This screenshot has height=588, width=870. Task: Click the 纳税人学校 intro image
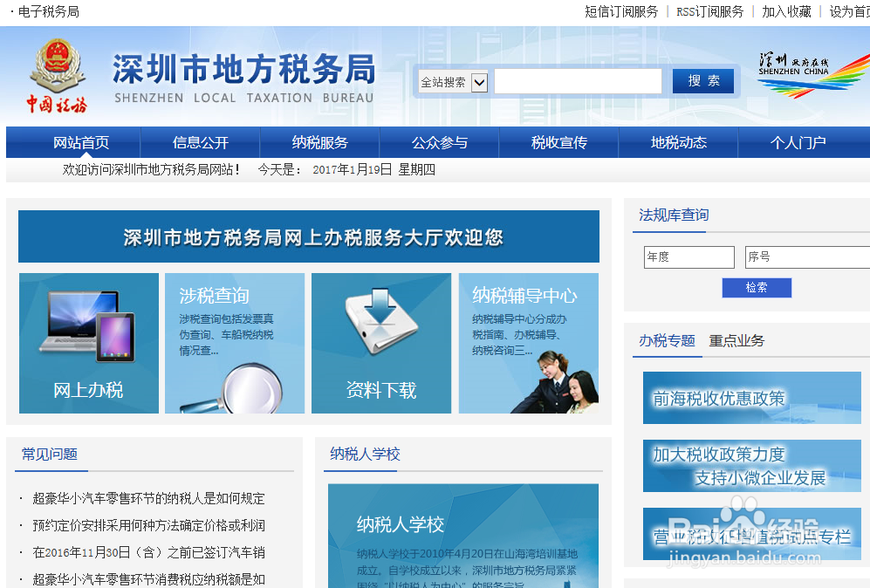click(x=463, y=536)
